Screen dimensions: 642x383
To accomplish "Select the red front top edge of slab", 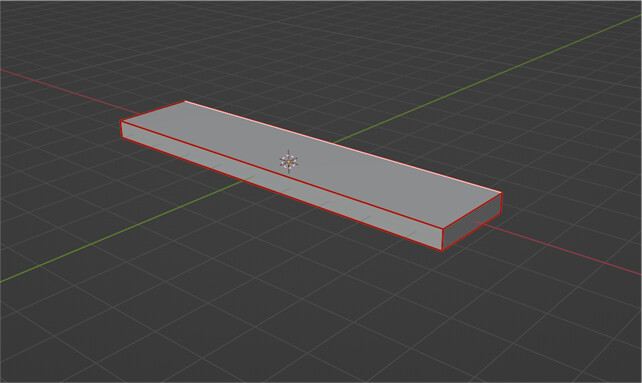I will click(x=283, y=175).
